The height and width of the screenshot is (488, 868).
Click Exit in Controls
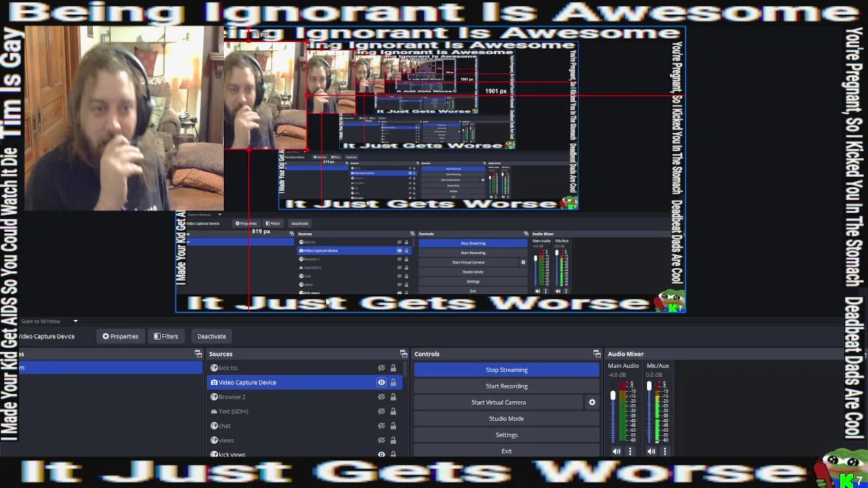click(x=507, y=451)
